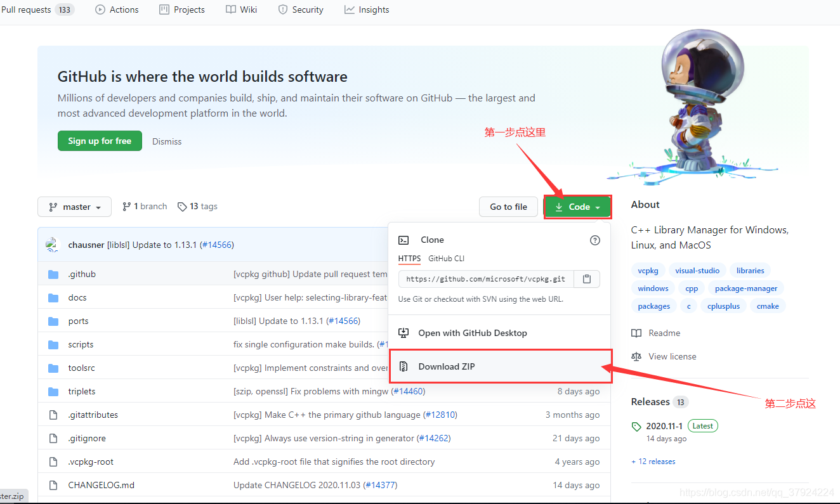840x504 pixels.
Task: Open pull request #14566 in latest commit
Action: 217,245
